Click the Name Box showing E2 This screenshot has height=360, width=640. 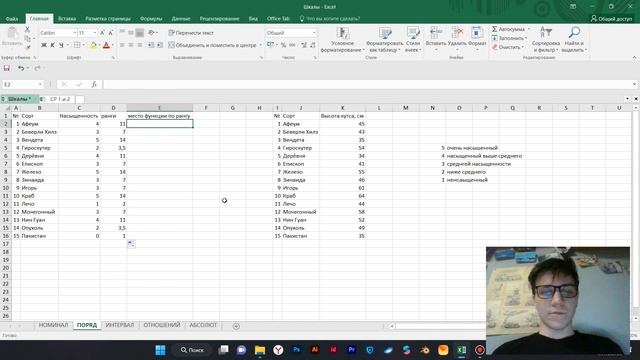click(23, 84)
